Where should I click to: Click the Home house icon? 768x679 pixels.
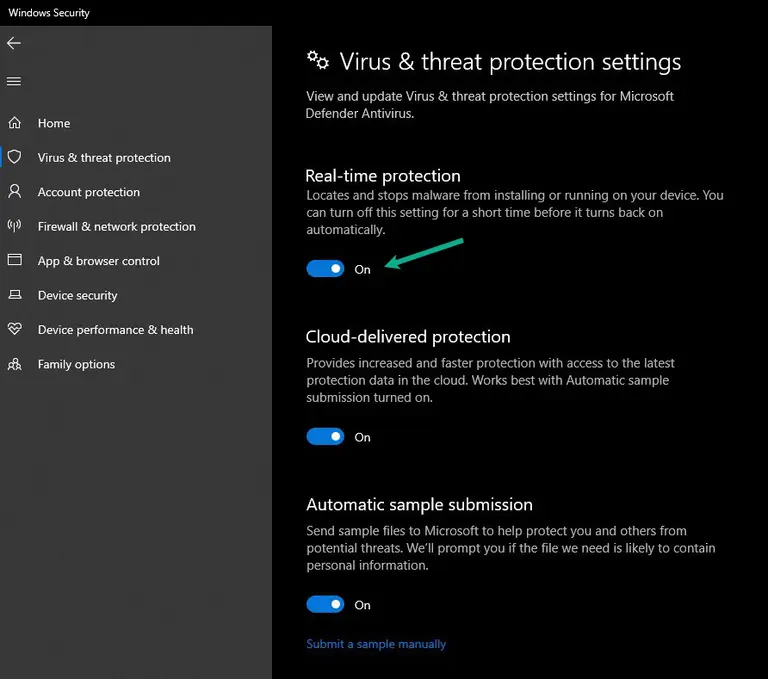(x=15, y=122)
